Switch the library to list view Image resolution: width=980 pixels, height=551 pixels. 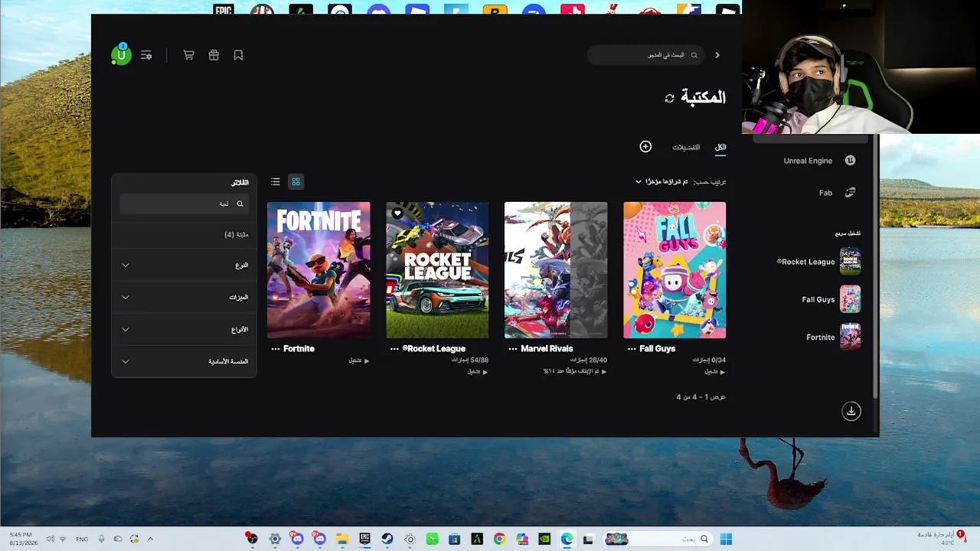pyautogui.click(x=276, y=181)
